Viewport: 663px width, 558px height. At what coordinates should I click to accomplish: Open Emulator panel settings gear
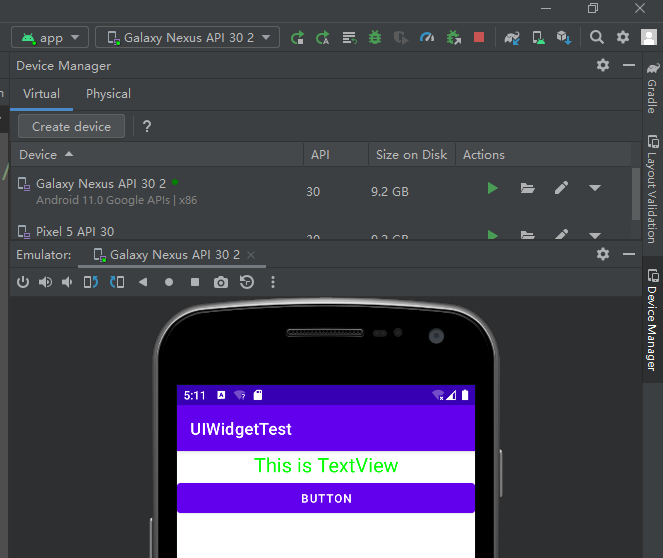click(x=603, y=254)
